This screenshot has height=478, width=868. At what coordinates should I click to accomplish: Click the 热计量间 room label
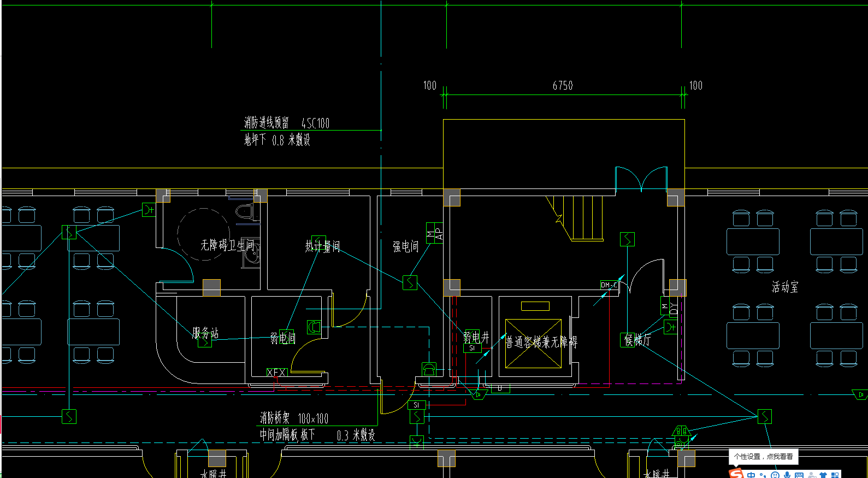coord(322,246)
